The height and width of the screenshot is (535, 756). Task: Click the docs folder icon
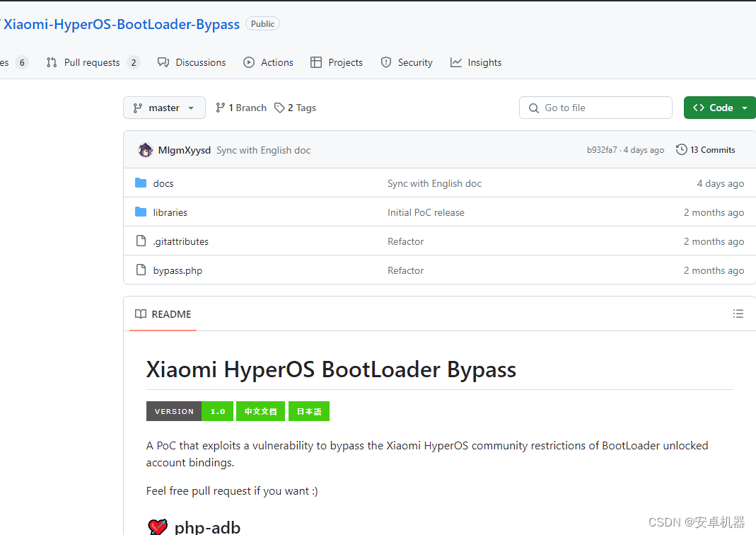pos(141,183)
